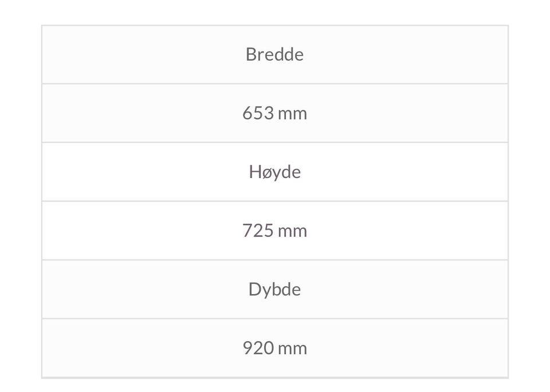Click the mm unit after 725
This screenshot has height=392, width=550.
(293, 231)
